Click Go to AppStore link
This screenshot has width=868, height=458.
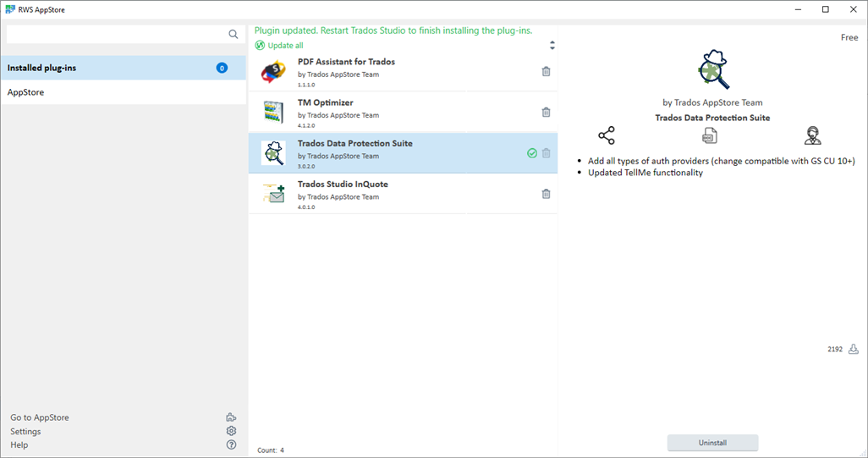click(x=40, y=417)
